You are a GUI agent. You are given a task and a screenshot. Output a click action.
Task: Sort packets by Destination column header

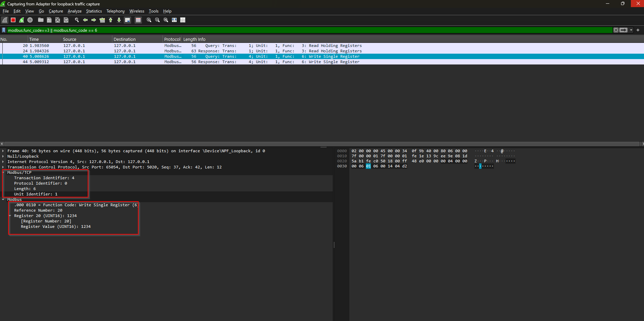(138, 39)
